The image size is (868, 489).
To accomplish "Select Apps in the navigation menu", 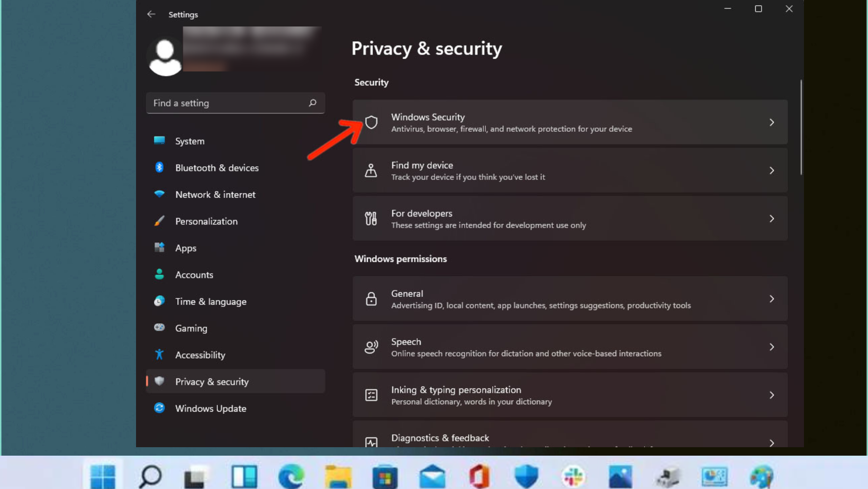I will [186, 248].
